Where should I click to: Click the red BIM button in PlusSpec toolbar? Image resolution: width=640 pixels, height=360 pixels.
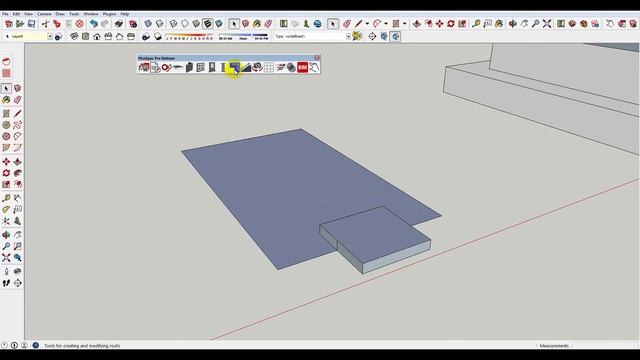pyautogui.click(x=302, y=67)
